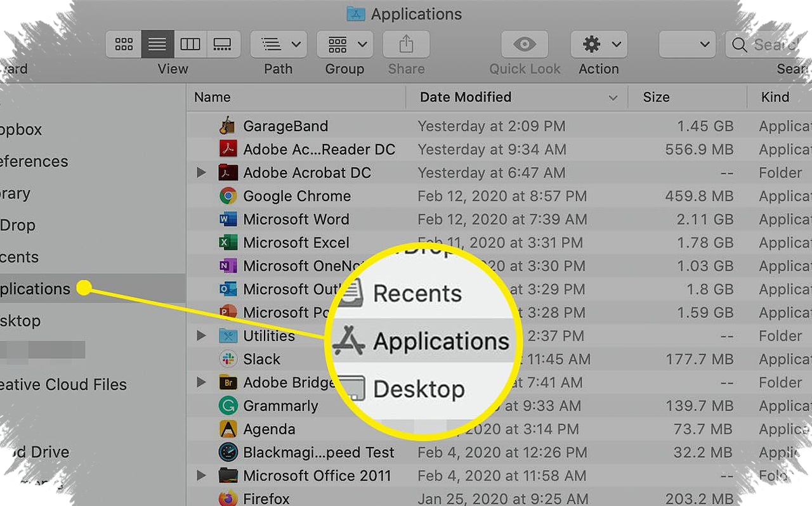812x506 pixels.
Task: Switch to column view
Action: (x=190, y=44)
